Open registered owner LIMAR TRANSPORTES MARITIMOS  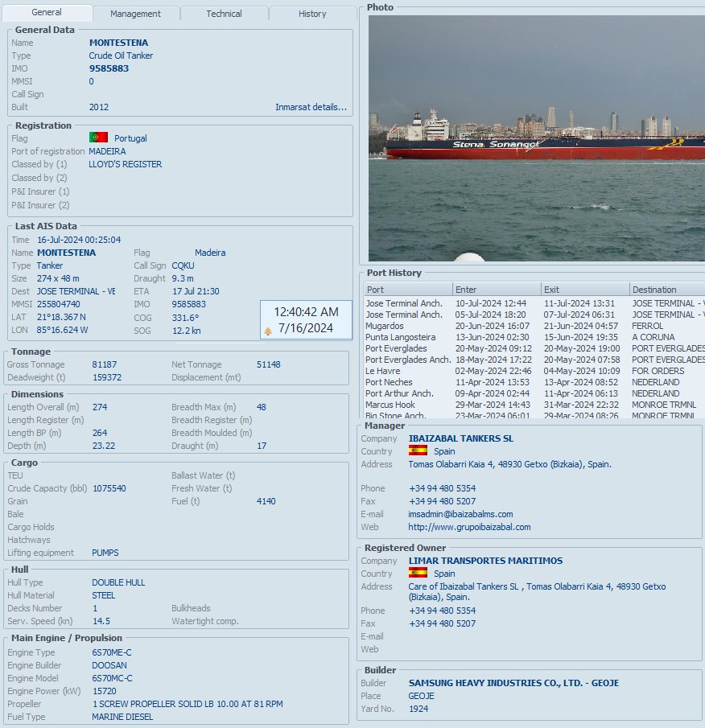point(485,561)
